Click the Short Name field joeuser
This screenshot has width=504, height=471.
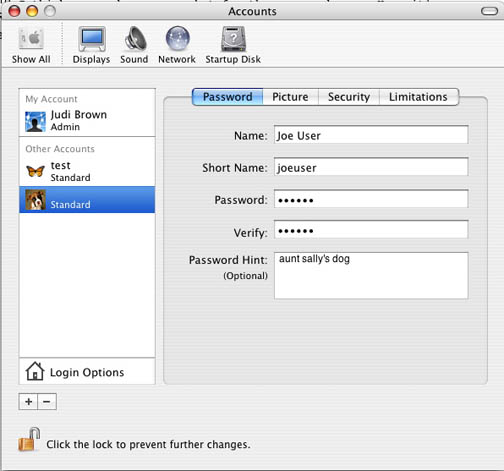(x=371, y=167)
